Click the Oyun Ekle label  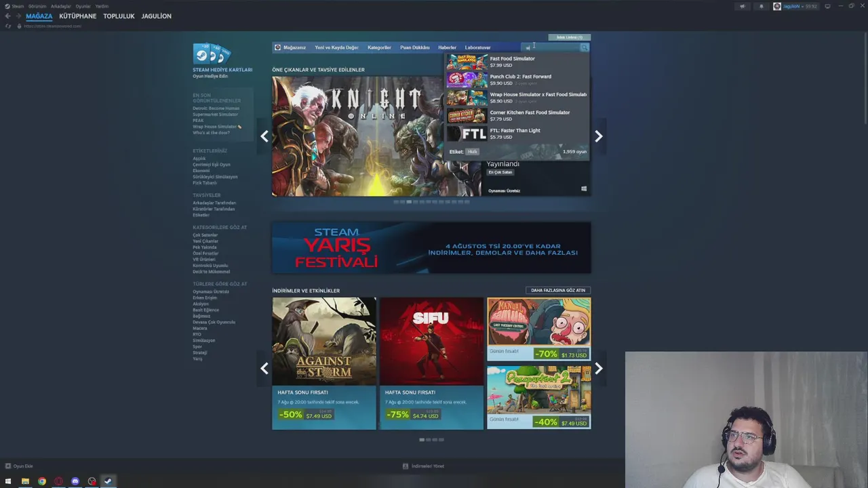[23, 466]
